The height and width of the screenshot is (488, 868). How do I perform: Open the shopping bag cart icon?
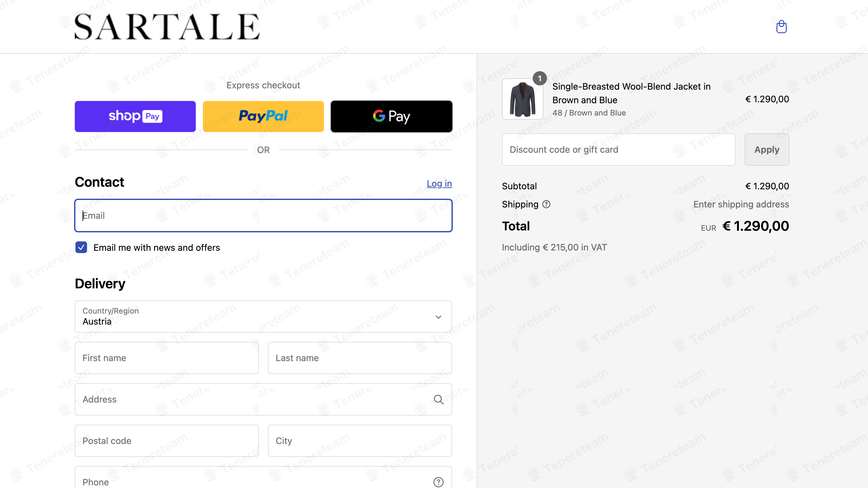point(781,27)
